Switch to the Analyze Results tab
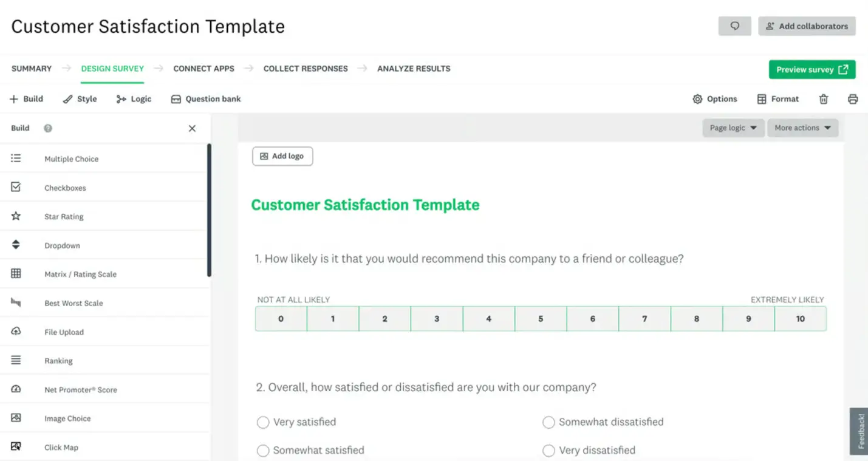The width and height of the screenshot is (868, 461). point(414,69)
